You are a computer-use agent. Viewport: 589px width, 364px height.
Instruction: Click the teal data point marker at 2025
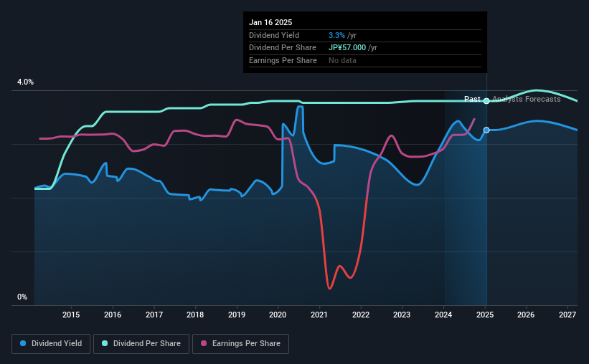pyautogui.click(x=486, y=101)
